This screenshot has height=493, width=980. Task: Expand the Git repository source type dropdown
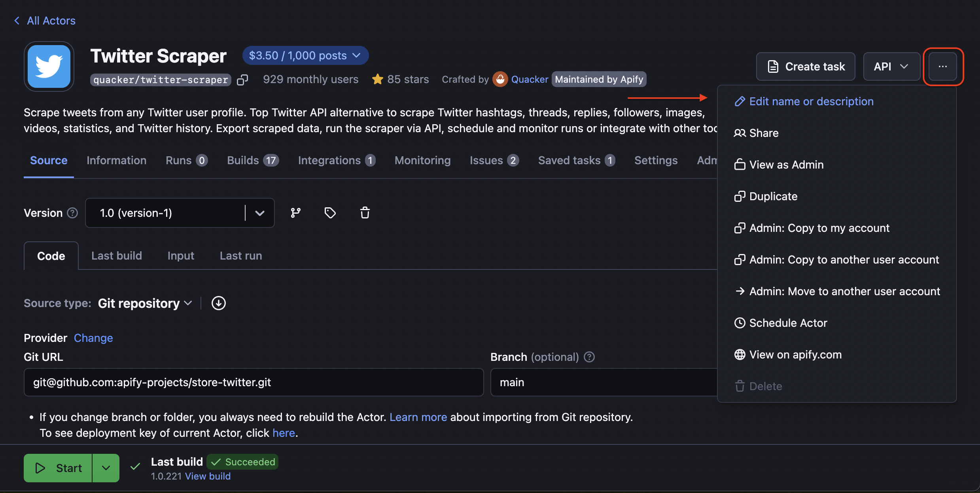145,303
